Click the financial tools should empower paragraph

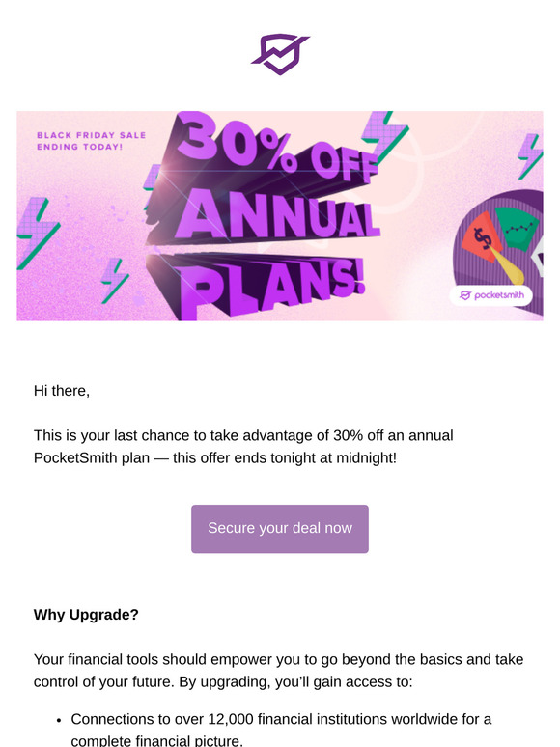[279, 671]
